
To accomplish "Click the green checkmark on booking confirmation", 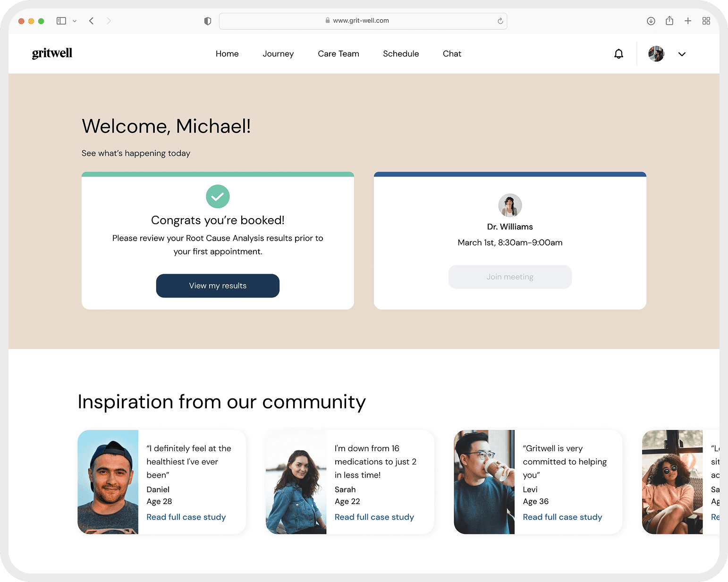I will [218, 196].
